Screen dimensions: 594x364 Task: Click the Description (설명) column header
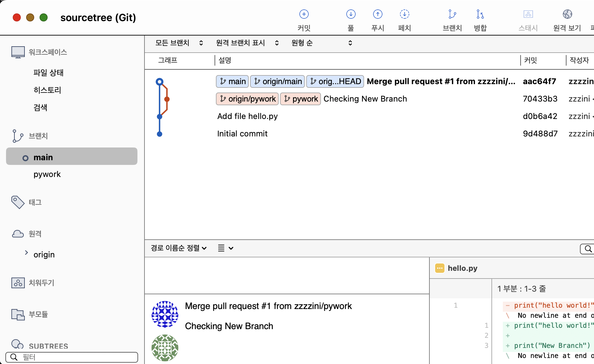(x=225, y=60)
